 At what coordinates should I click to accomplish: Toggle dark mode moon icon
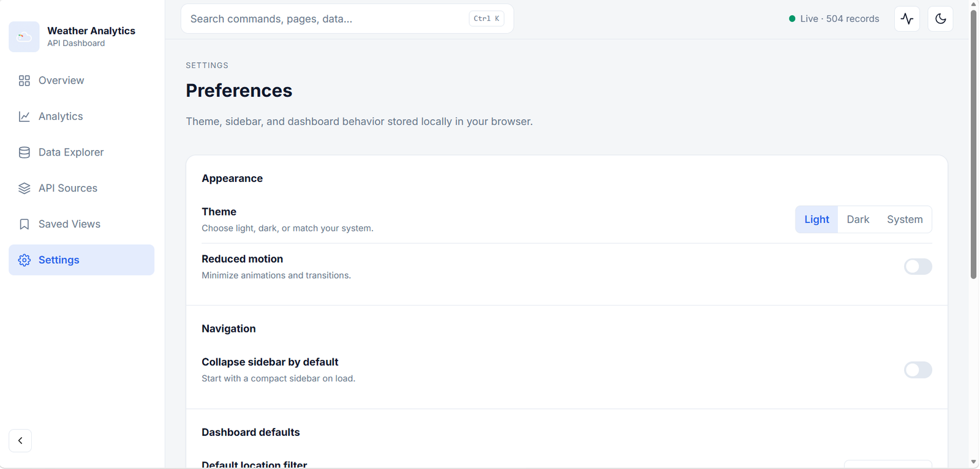[x=941, y=19]
